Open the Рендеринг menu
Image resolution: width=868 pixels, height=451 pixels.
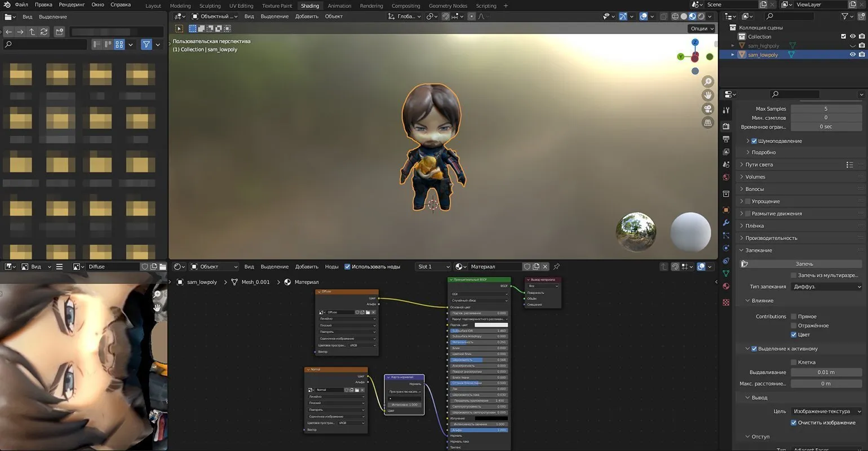72,5
